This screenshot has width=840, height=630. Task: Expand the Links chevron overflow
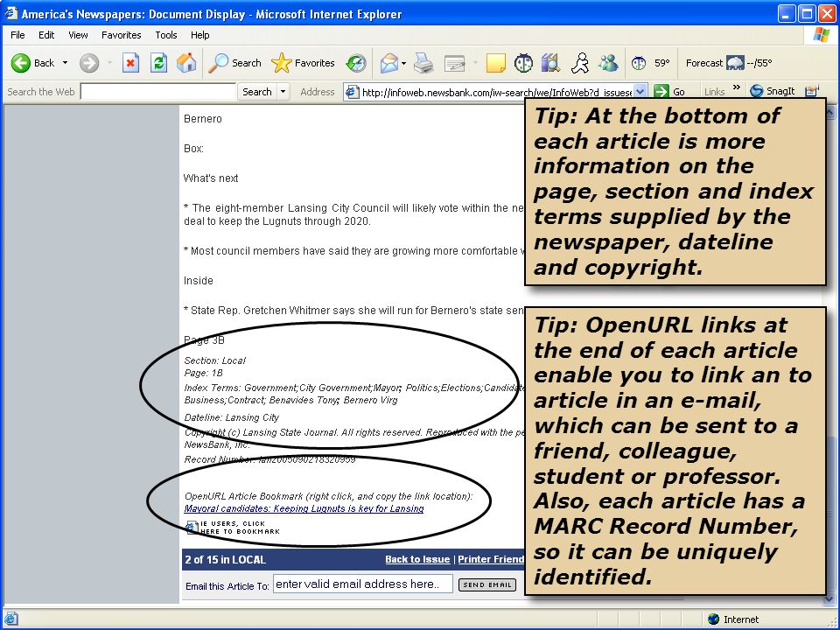point(737,87)
